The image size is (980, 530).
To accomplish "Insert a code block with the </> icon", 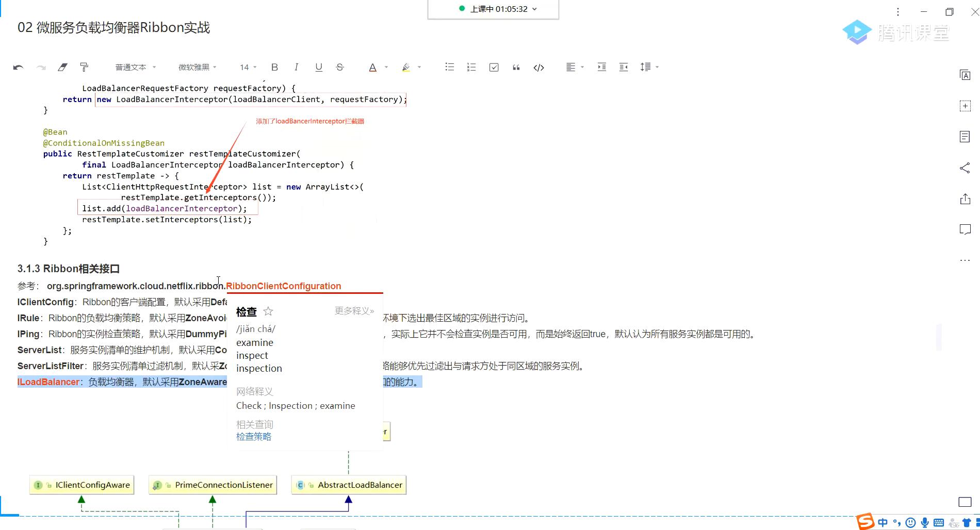I will coord(538,68).
